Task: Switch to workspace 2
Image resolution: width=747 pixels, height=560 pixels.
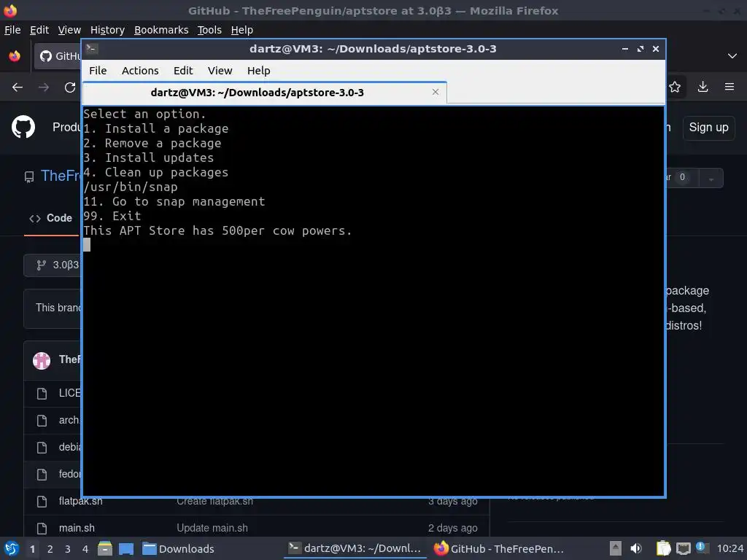Action: 50,549
